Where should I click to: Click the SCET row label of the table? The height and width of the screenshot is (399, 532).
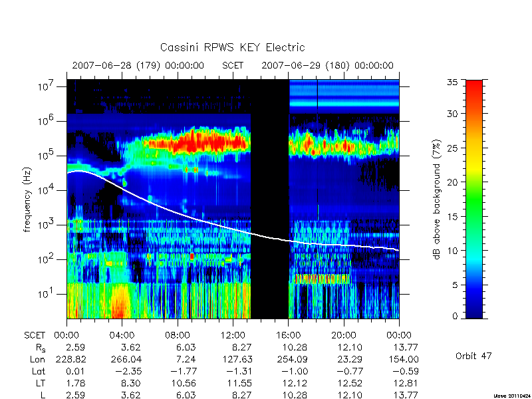coord(35,336)
